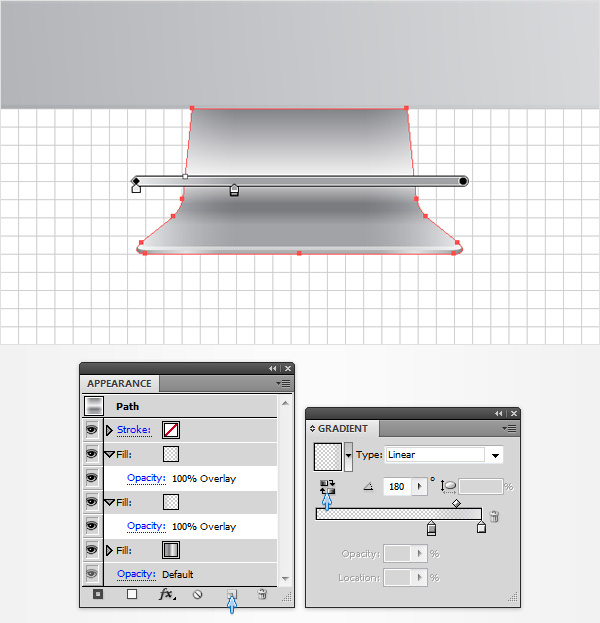This screenshot has height=623, width=600.
Task: Click Add New Stroke icon
Action: click(x=98, y=594)
